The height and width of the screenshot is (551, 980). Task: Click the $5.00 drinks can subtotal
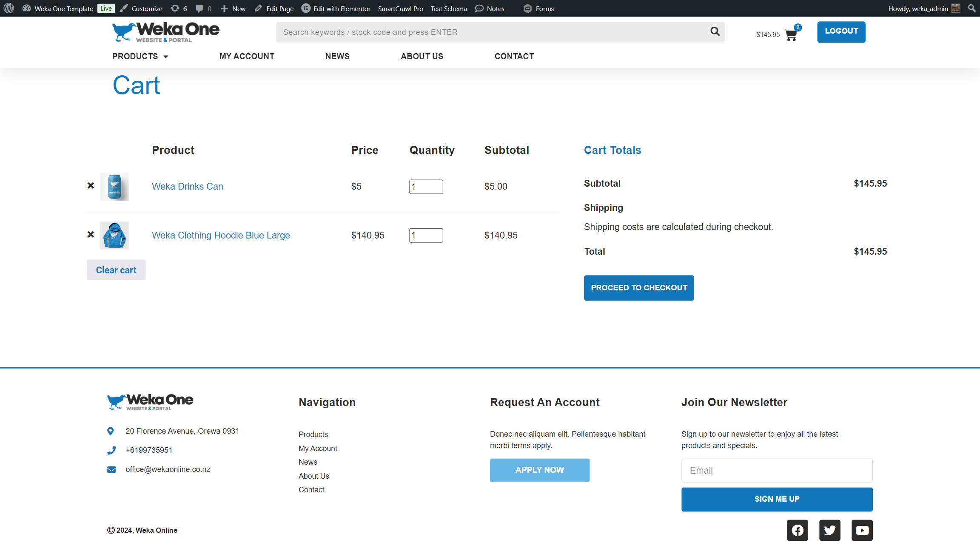[496, 186]
